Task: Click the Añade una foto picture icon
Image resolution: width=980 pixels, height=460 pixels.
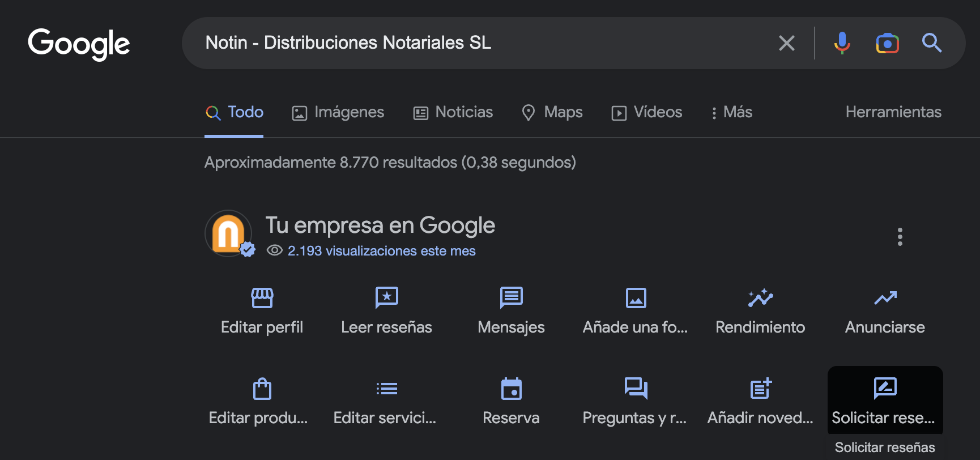Action: (636, 297)
